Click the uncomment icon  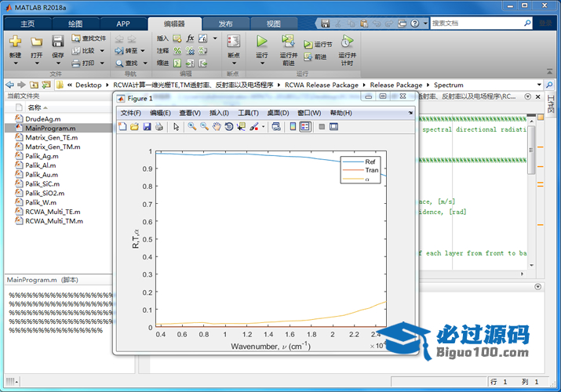(x=190, y=51)
